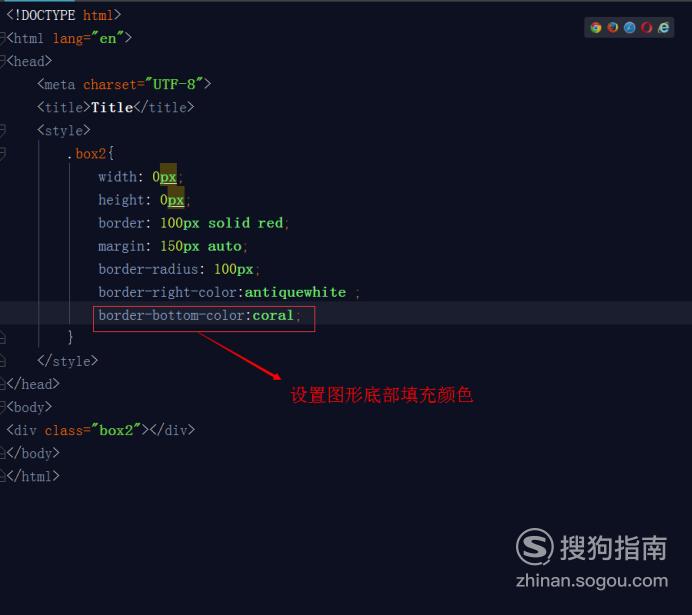Click the closing brace of .box2 rule
The height and width of the screenshot is (615, 692).
tap(70, 337)
